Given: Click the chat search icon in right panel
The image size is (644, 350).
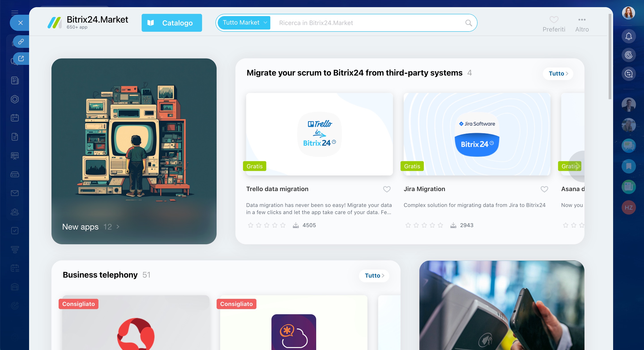Looking at the screenshot, I should 629,74.
